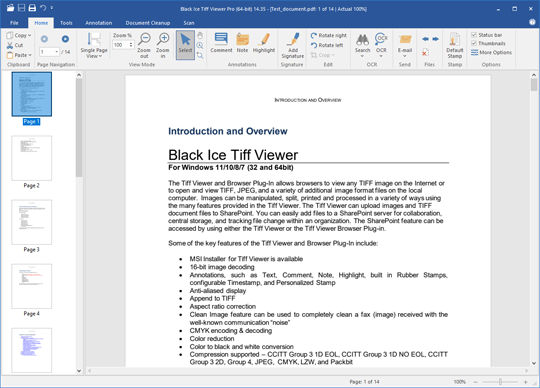Open the quick access toolbar customize arrow
This screenshot has height=388, width=540.
pyautogui.click(x=52, y=8)
